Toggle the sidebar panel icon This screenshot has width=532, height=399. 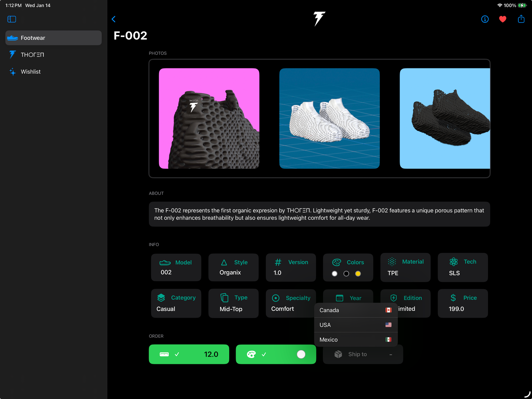click(x=11, y=19)
